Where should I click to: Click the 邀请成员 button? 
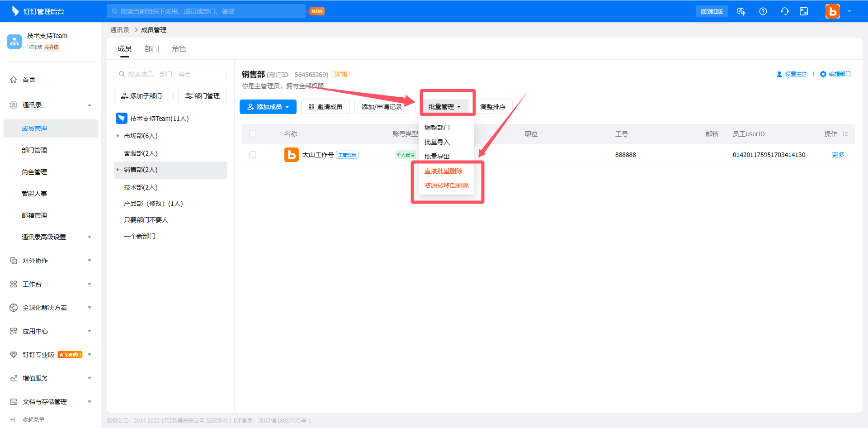click(325, 107)
